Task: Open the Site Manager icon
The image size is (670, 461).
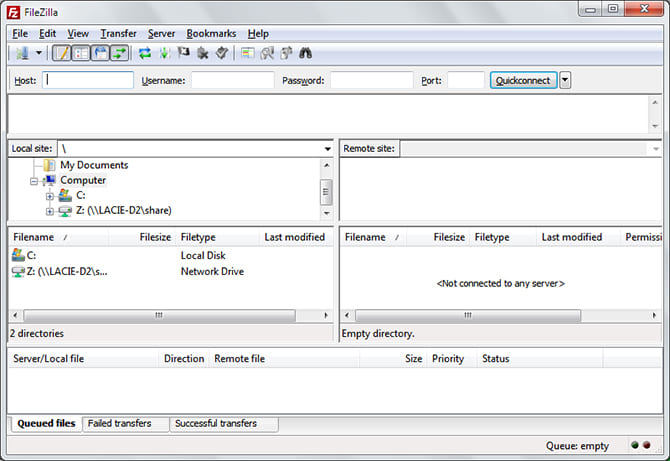Action: pos(22,53)
